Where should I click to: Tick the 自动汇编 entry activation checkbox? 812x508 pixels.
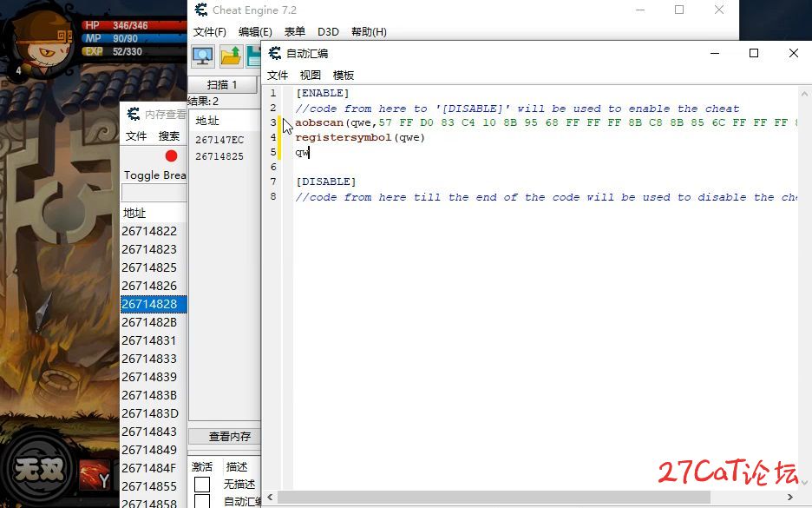[202, 501]
